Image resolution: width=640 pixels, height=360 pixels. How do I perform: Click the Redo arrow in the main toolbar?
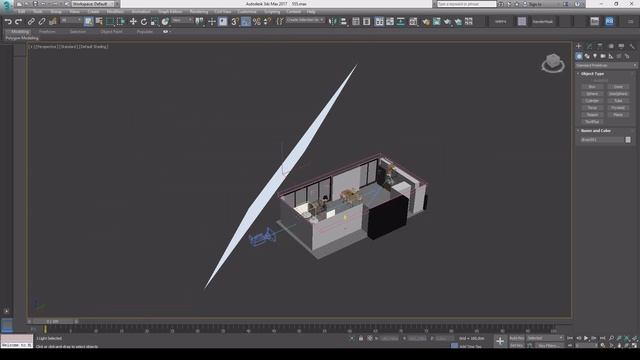point(18,22)
